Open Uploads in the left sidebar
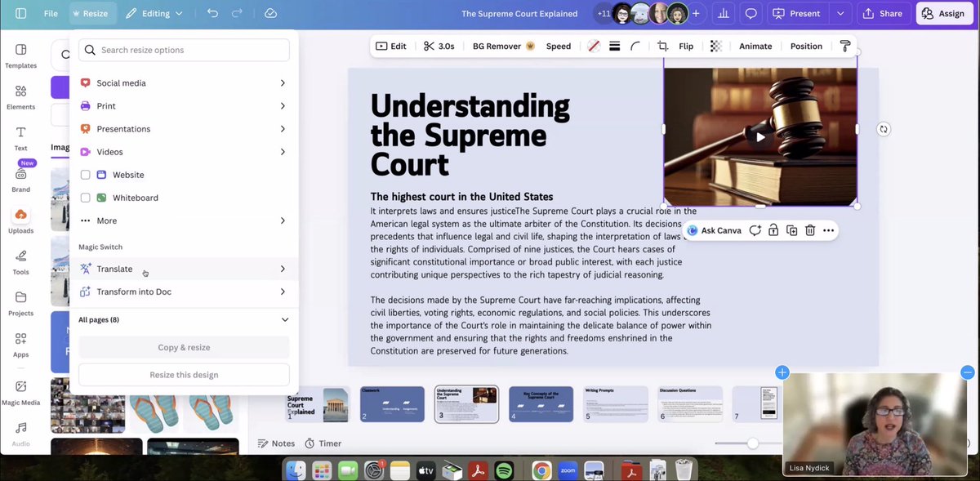The image size is (980, 481). point(21,220)
